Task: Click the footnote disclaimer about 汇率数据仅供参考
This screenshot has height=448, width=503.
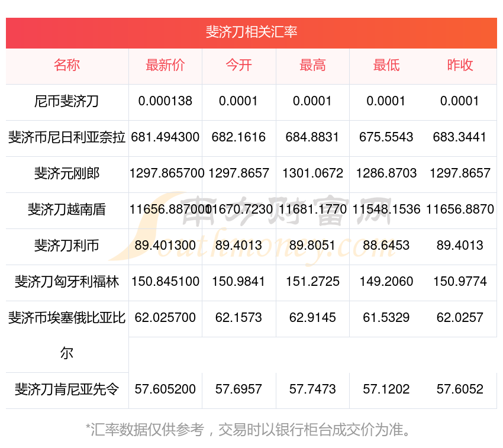Action: (248, 430)
